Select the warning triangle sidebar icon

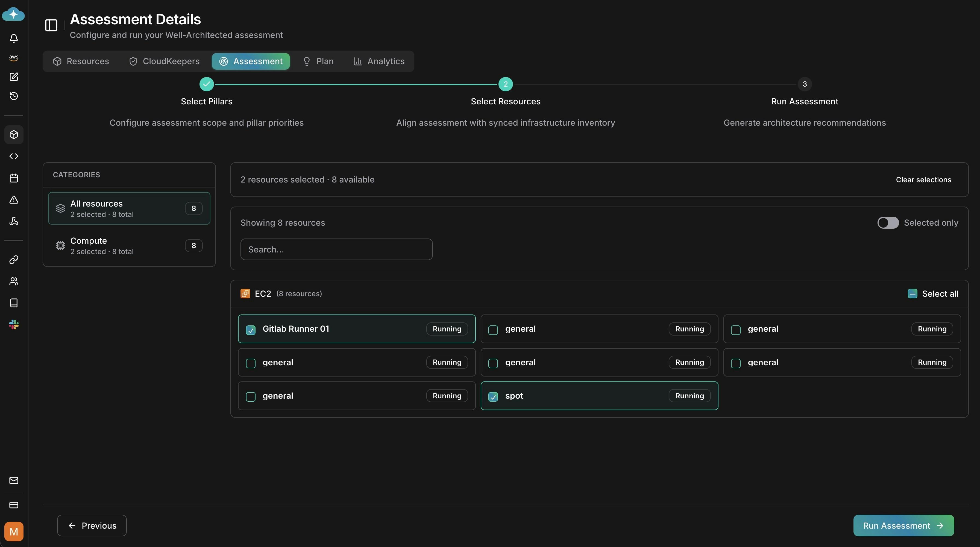coord(14,200)
